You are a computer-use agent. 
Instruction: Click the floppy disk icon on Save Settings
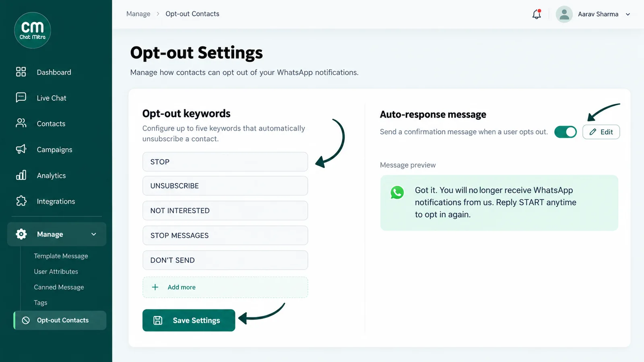tap(158, 320)
